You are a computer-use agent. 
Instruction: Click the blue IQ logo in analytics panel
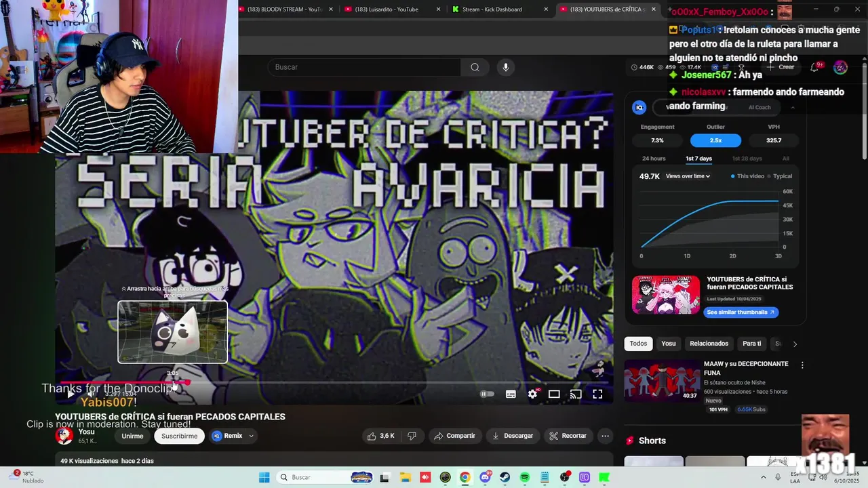point(639,107)
